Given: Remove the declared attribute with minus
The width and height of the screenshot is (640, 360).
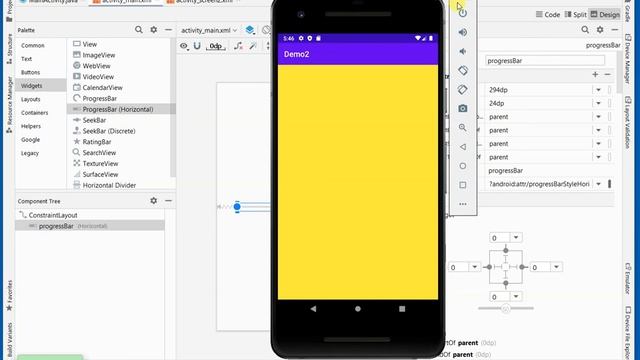Looking at the screenshot, I should click(x=607, y=74).
